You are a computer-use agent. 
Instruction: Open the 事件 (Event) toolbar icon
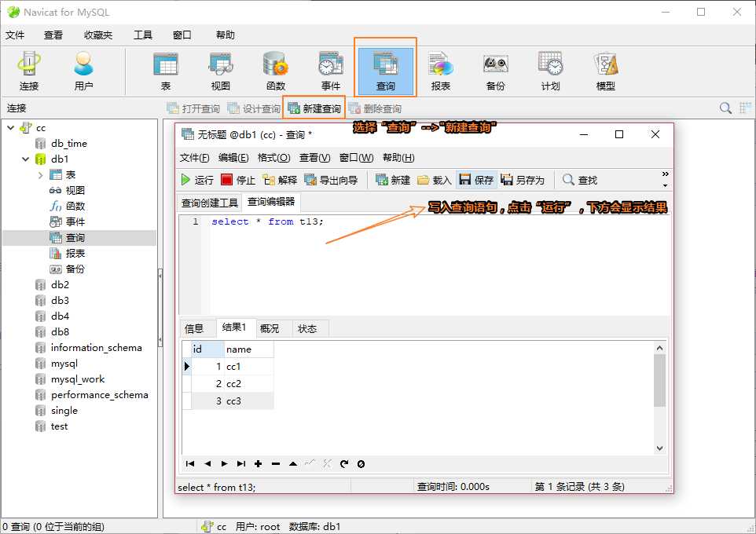[x=331, y=71]
